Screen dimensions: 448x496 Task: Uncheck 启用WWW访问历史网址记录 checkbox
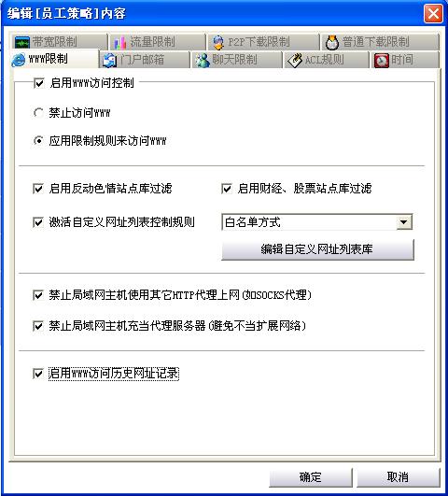38,374
